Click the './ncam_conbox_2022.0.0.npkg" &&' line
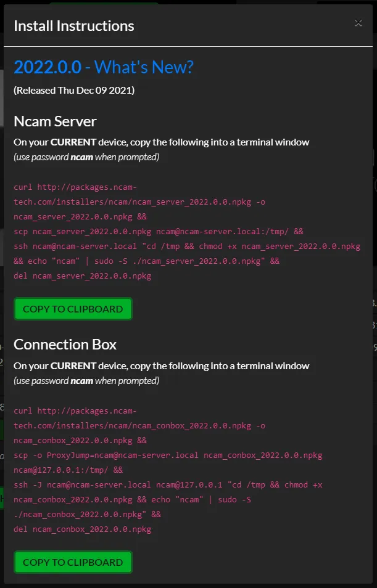This screenshot has width=377, height=588. pyautogui.click(x=87, y=515)
